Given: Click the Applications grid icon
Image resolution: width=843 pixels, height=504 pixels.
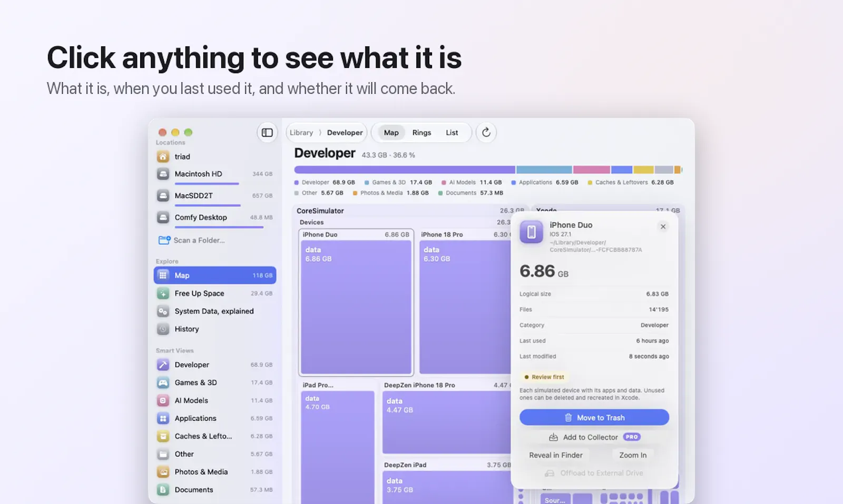Looking at the screenshot, I should 163,419.
